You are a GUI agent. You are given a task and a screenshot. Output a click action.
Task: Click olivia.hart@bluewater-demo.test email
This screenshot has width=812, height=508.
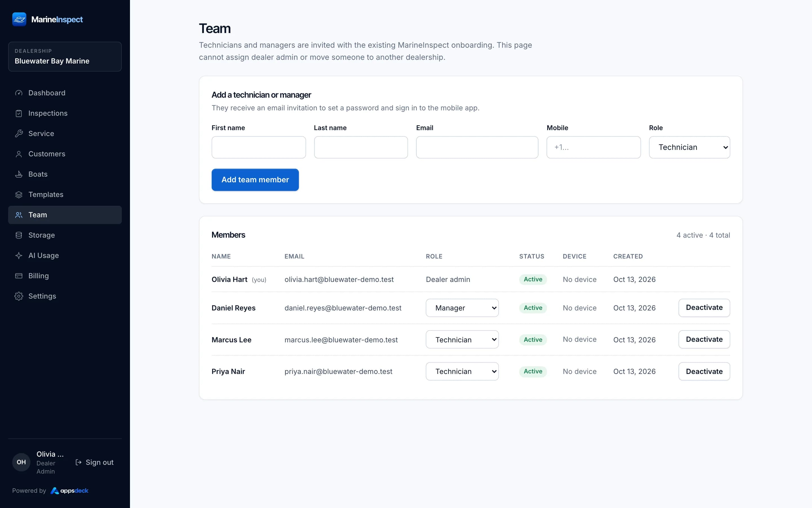point(339,279)
